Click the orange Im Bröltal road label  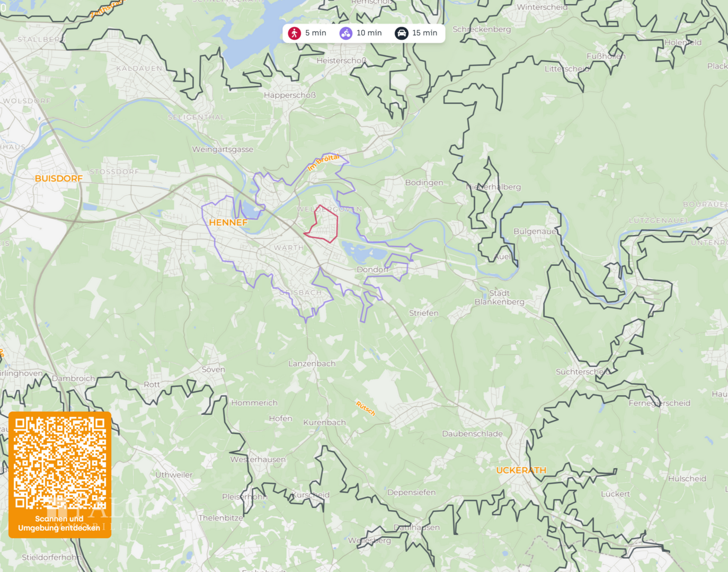pyautogui.click(x=323, y=162)
